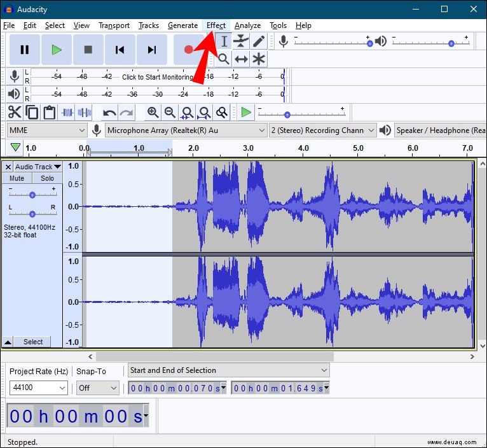Viewport: 487px width, 448px height.
Task: Click the selection start time field
Action: tap(177, 388)
